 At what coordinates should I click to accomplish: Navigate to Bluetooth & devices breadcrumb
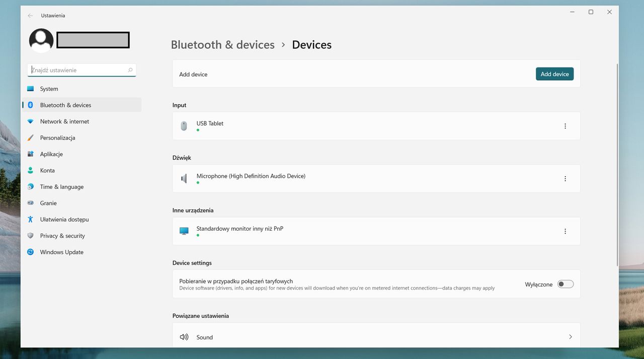[x=222, y=45]
